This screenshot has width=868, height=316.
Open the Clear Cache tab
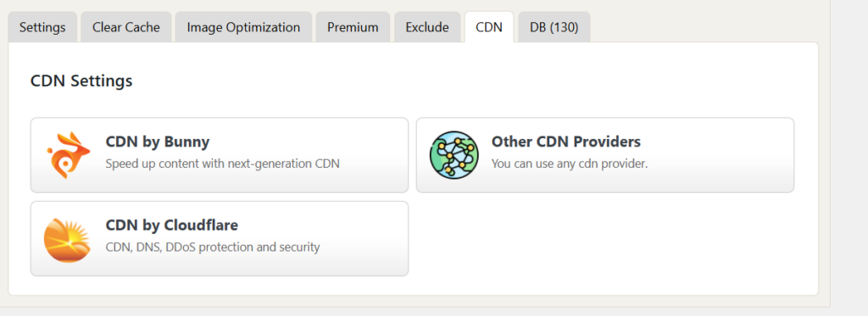click(x=126, y=27)
